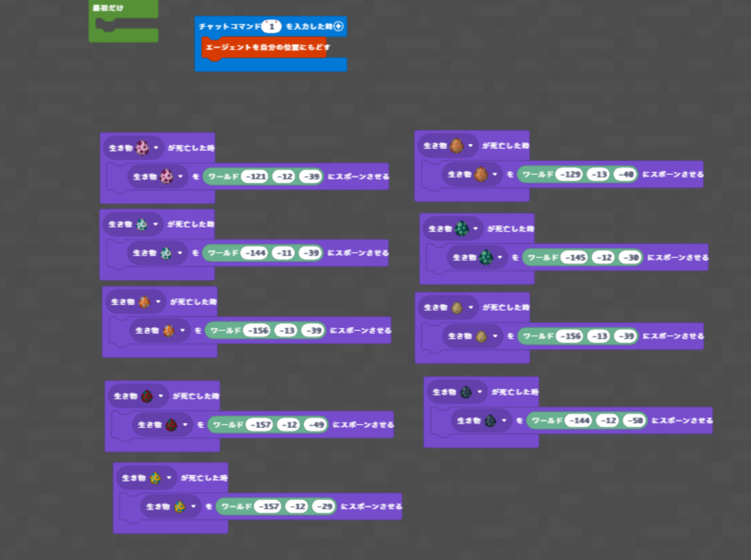Click the Z coordinate field -50
The height and width of the screenshot is (560, 751).
pos(636,421)
